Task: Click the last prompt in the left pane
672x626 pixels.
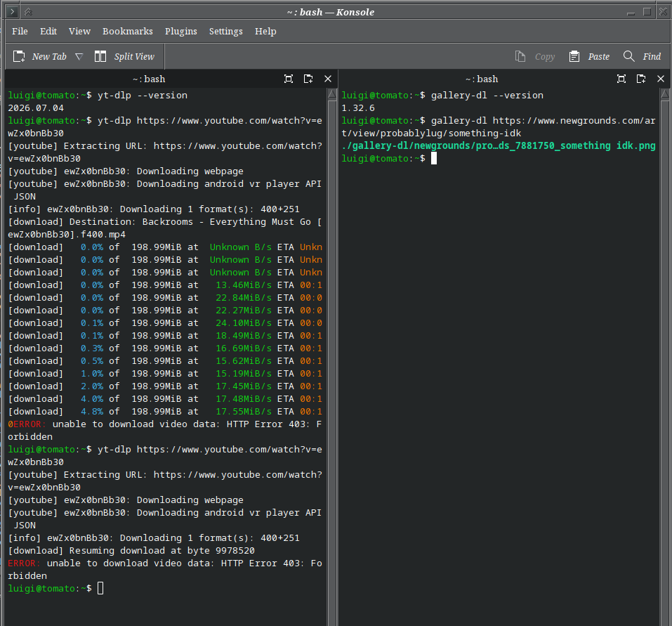Action: (55, 588)
